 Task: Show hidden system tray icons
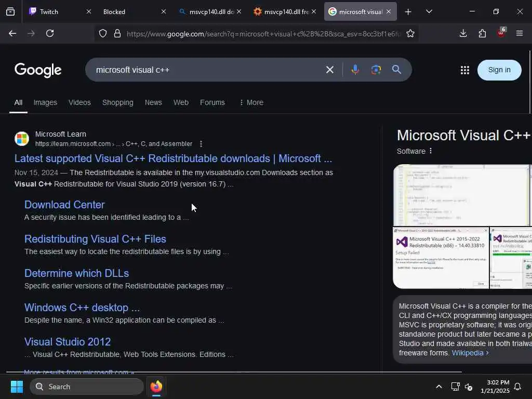click(x=438, y=387)
